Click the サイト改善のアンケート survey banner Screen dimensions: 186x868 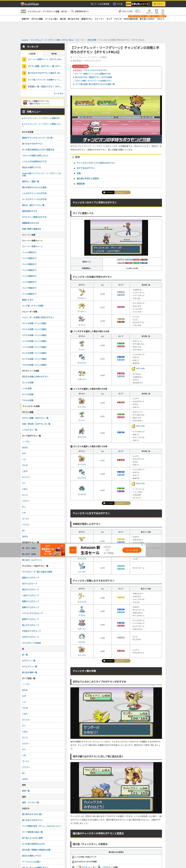tap(43, 102)
